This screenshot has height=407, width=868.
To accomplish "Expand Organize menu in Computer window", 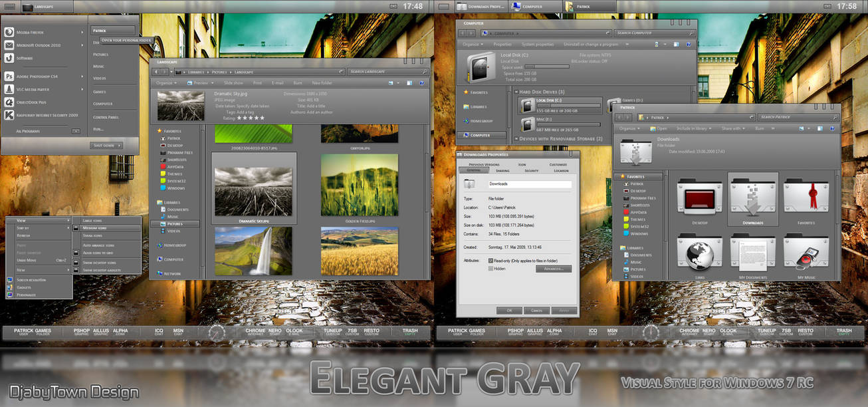I will (473, 45).
